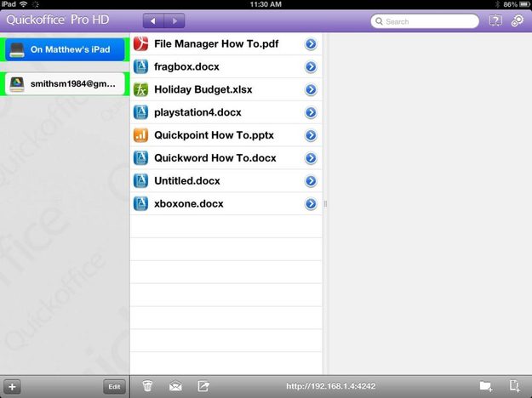Tap the Edit button

[114, 386]
